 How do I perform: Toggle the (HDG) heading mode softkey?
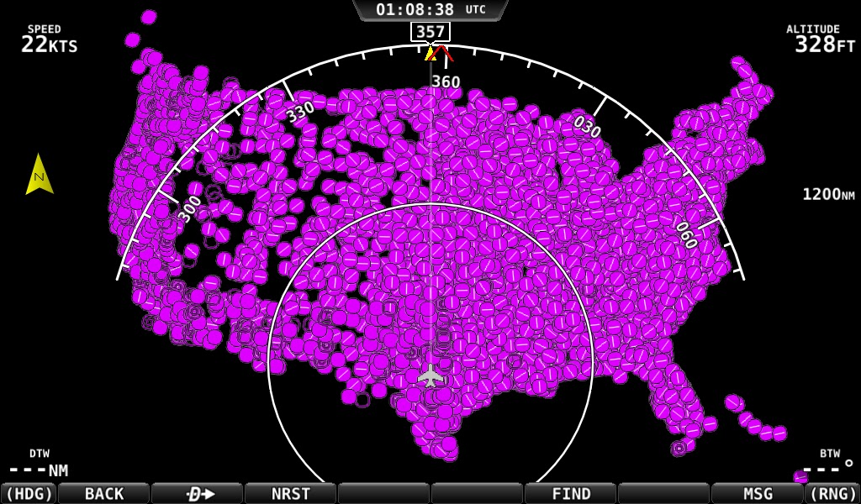pyautogui.click(x=29, y=494)
